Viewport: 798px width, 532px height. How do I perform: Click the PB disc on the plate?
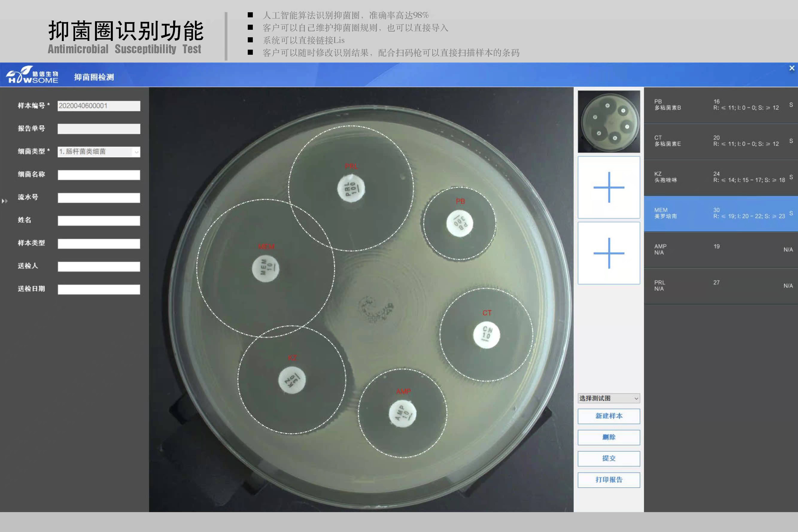pos(460,223)
